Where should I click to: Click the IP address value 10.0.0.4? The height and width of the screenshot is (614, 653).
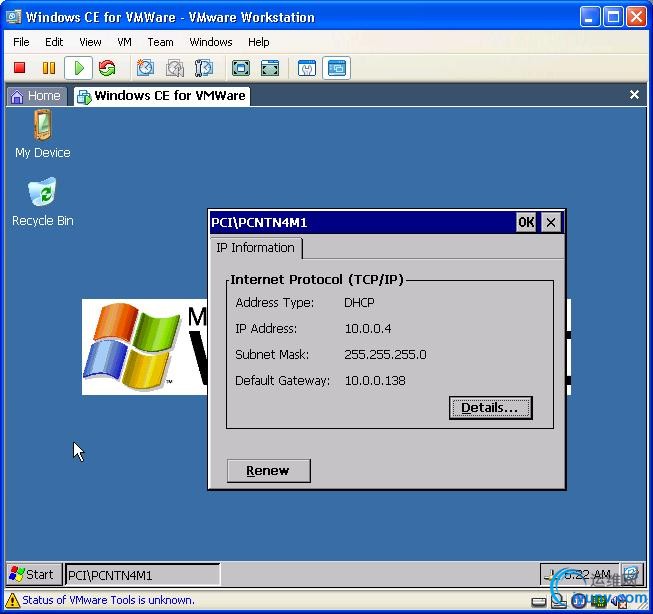[368, 329]
